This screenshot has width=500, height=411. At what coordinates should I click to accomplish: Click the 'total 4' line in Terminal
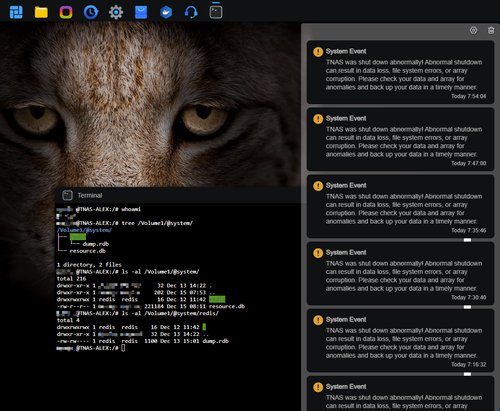68,320
